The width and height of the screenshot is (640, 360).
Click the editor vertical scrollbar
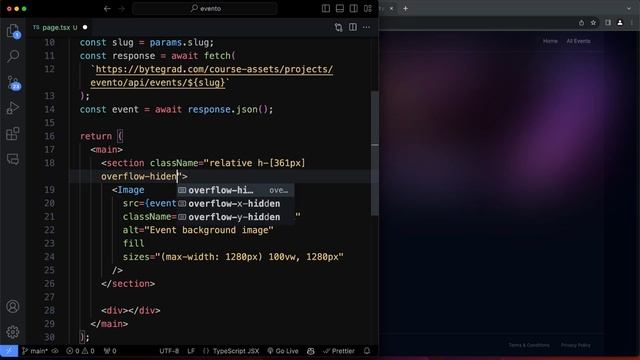(375, 153)
